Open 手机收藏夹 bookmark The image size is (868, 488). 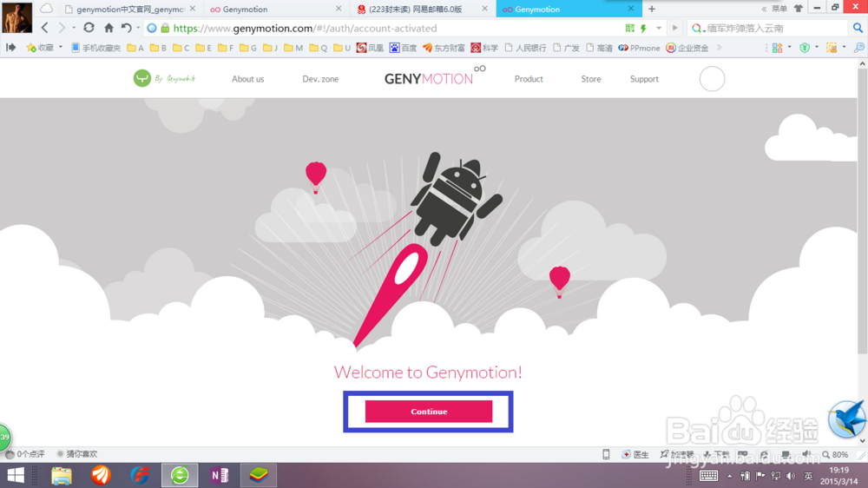(x=95, y=48)
